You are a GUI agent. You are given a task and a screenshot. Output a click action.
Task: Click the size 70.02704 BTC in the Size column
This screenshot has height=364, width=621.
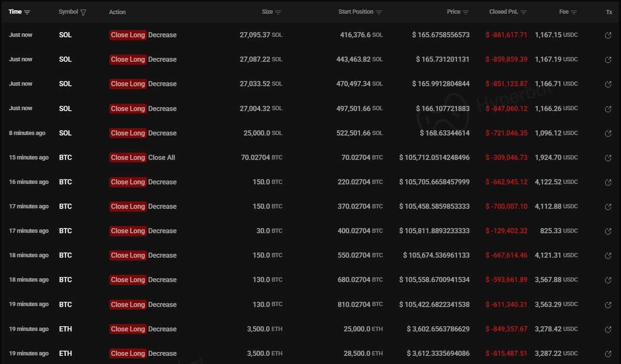(262, 158)
